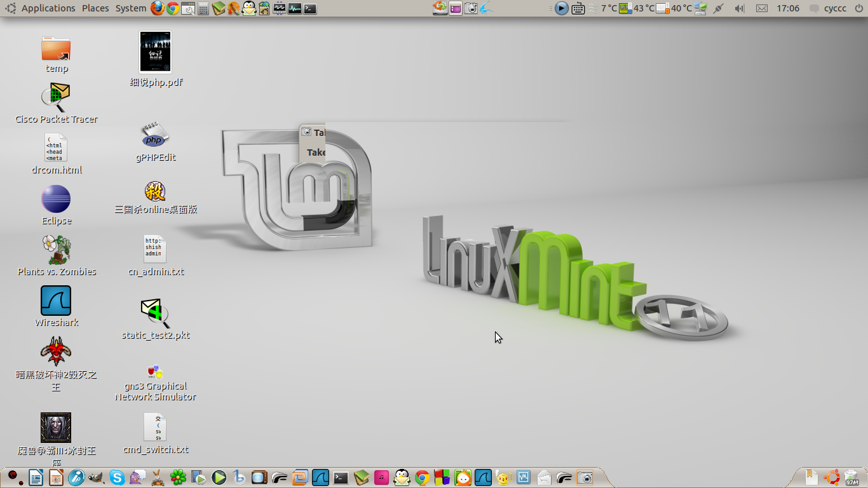
Task: Click the 17:06 clock
Action: [x=788, y=8]
